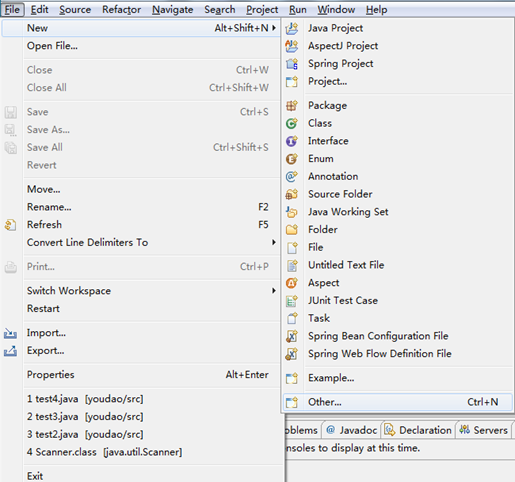
Task: Click the new File icon
Action: [292, 247]
